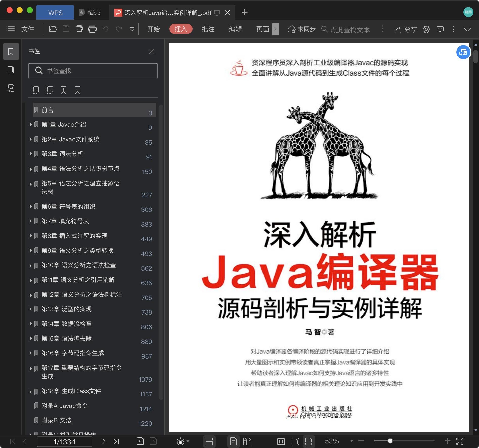
Task: Click the page number field 1/1334
Action: 65,442
